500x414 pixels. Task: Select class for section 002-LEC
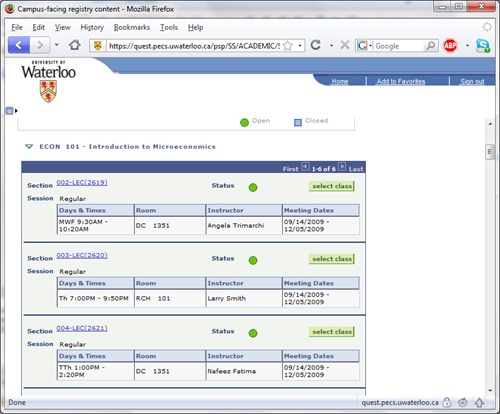click(x=332, y=186)
